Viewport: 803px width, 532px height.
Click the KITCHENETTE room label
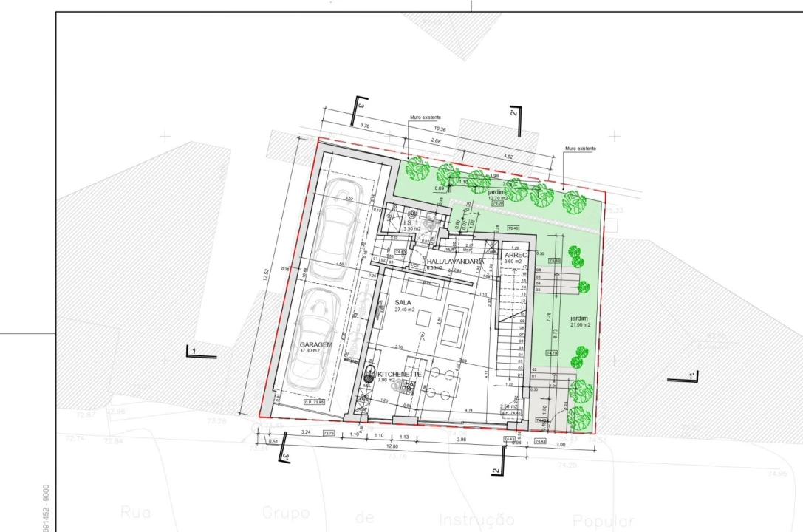point(399,375)
